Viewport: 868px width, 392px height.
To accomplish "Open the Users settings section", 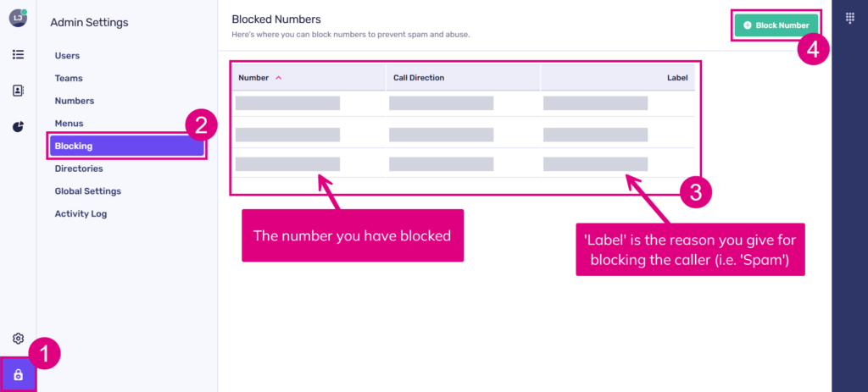I will pyautogui.click(x=67, y=56).
